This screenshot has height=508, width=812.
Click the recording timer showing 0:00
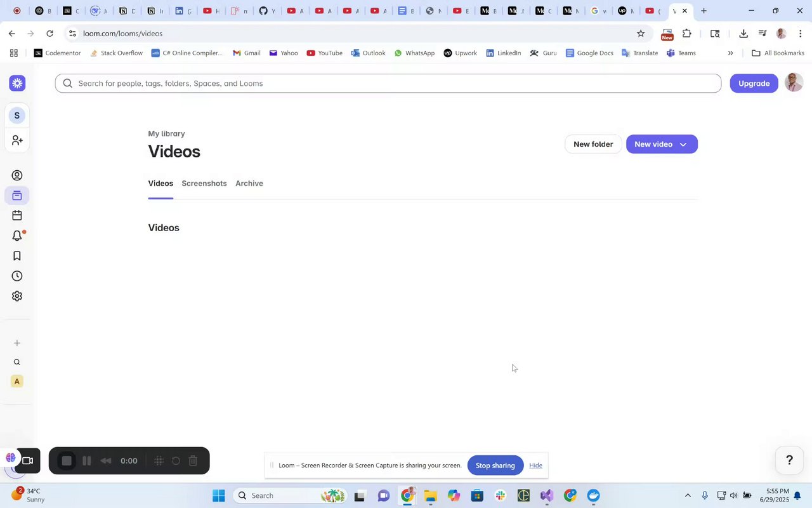[x=129, y=461]
